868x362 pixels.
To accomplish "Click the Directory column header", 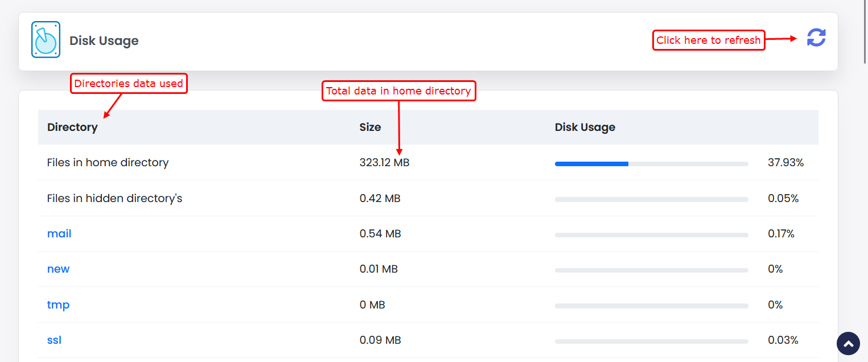I will tap(72, 127).
